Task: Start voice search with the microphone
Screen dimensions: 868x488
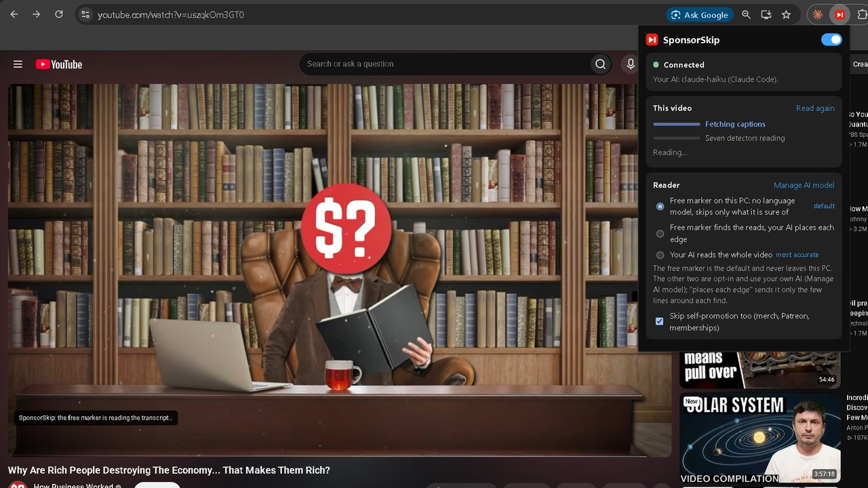Action: pyautogui.click(x=630, y=64)
